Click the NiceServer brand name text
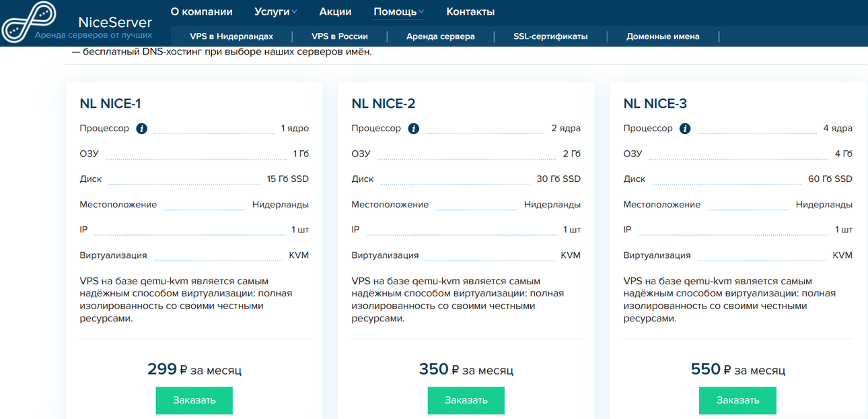The image size is (868, 419). coord(114,21)
